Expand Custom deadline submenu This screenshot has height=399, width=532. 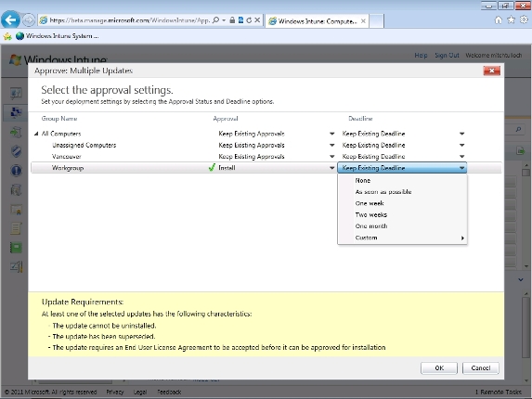coord(402,238)
